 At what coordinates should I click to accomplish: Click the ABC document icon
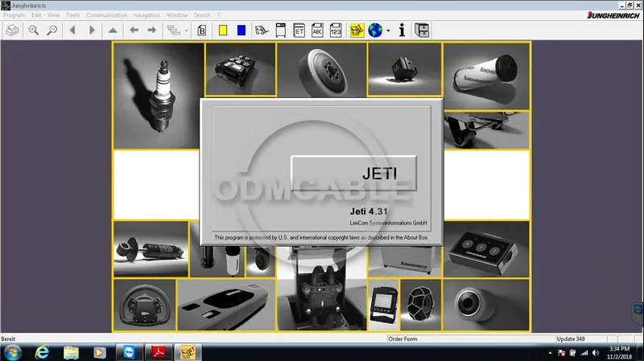tap(317, 31)
